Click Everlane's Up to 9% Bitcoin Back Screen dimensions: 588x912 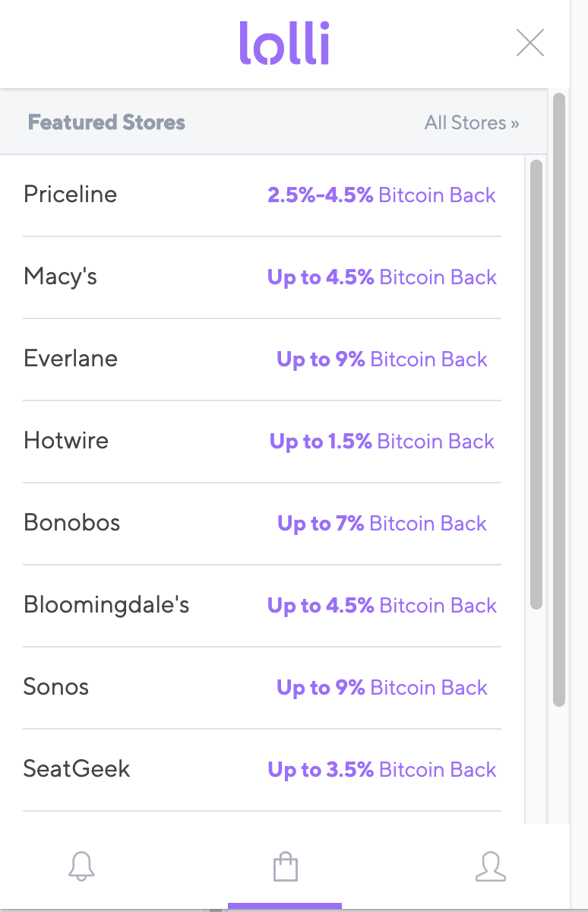point(381,359)
